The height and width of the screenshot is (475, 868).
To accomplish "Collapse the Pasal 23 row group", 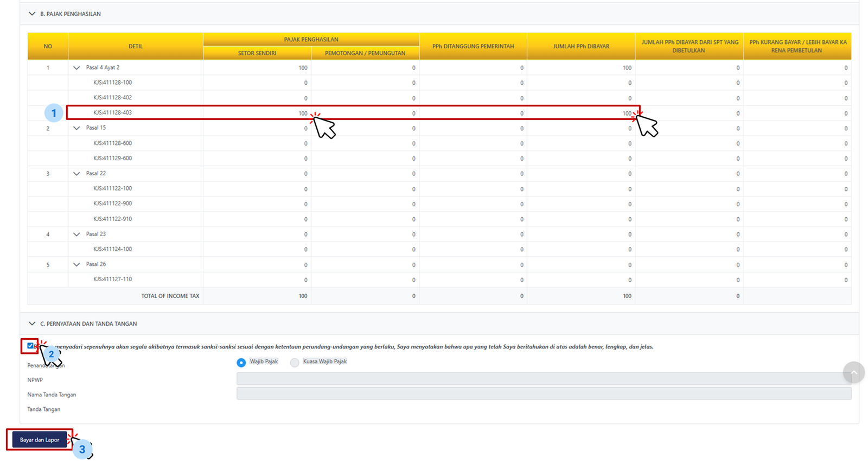I will pyautogui.click(x=76, y=235).
